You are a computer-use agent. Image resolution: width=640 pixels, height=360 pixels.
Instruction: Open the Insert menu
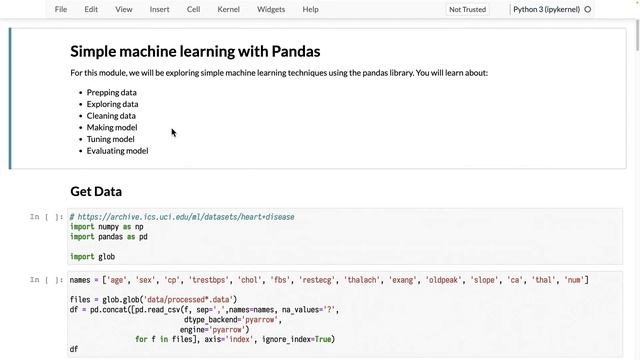159,9
